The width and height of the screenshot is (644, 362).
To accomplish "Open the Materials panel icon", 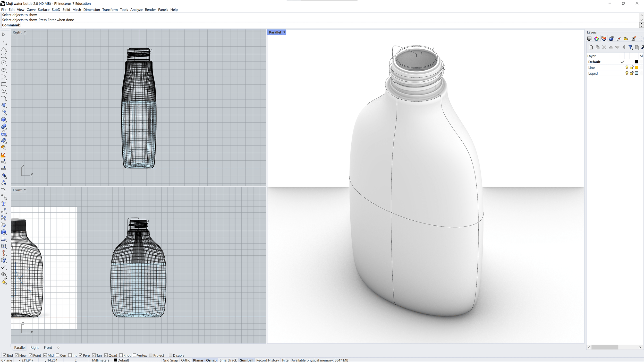I will click(x=611, y=39).
